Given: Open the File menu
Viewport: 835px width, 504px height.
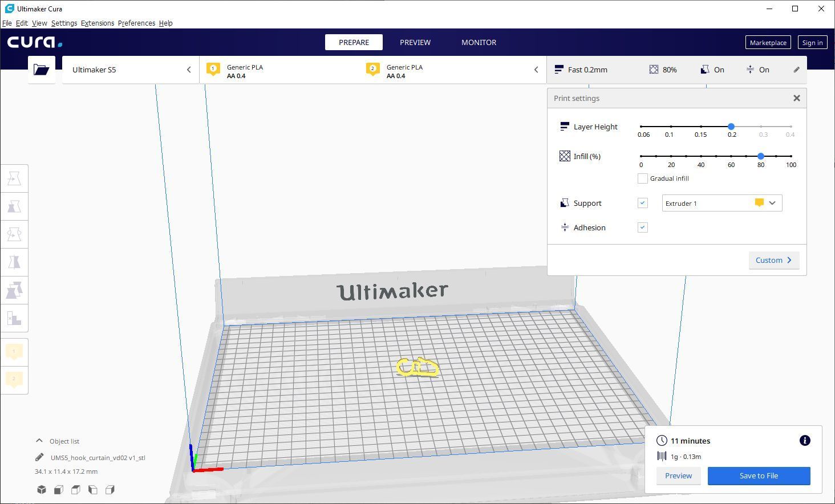Looking at the screenshot, I should coord(7,23).
